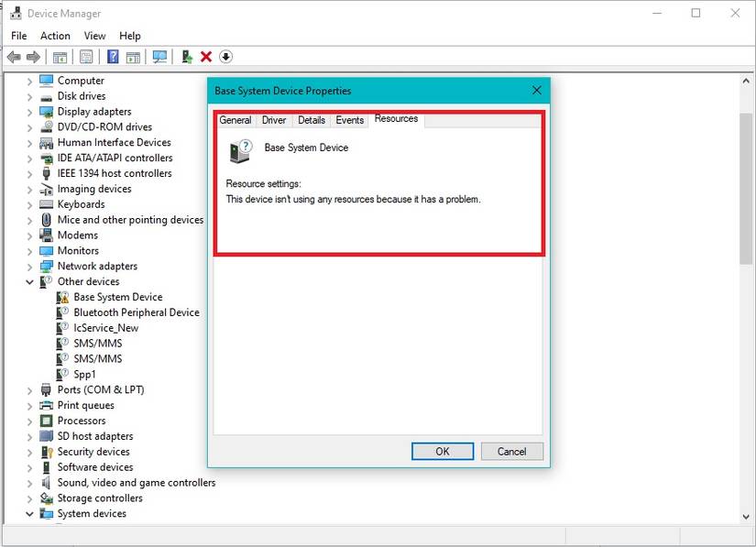Collapse the Other devices category
Screen dimensions: 756x547
coord(30,281)
